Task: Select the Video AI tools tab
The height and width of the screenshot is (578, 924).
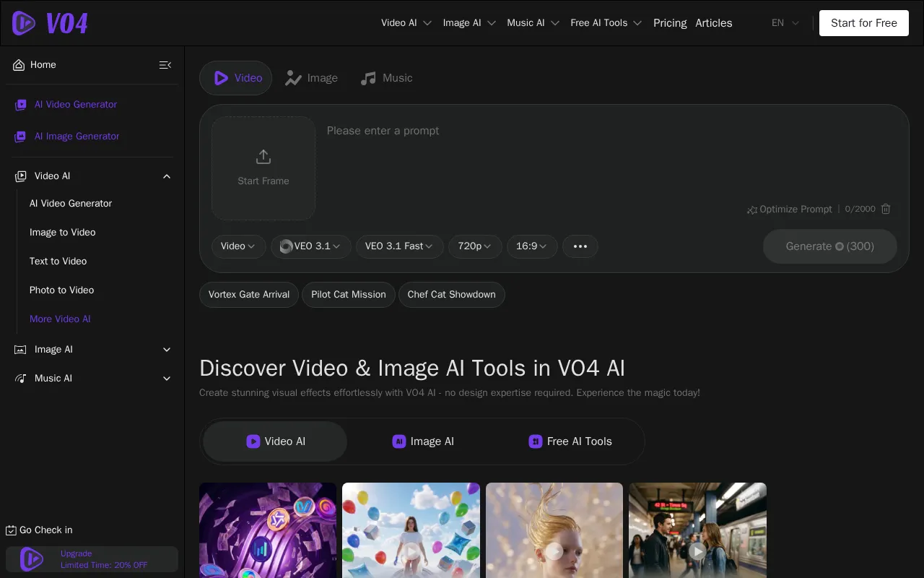Action: pos(275,441)
